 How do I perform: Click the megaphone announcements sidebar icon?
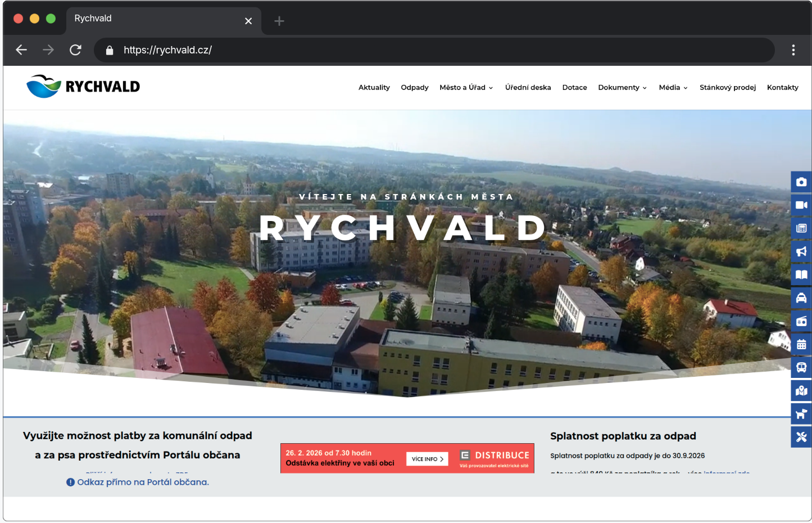tap(801, 251)
